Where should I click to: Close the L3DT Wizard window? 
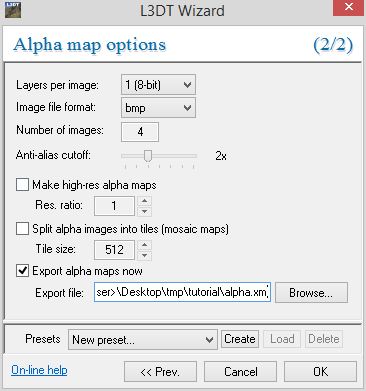coord(348,7)
